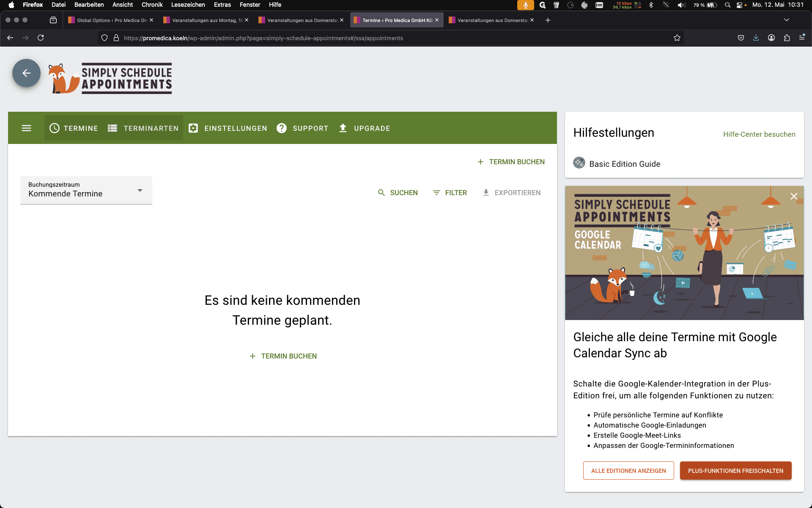Switch to the Terminarten tab

pyautogui.click(x=143, y=128)
